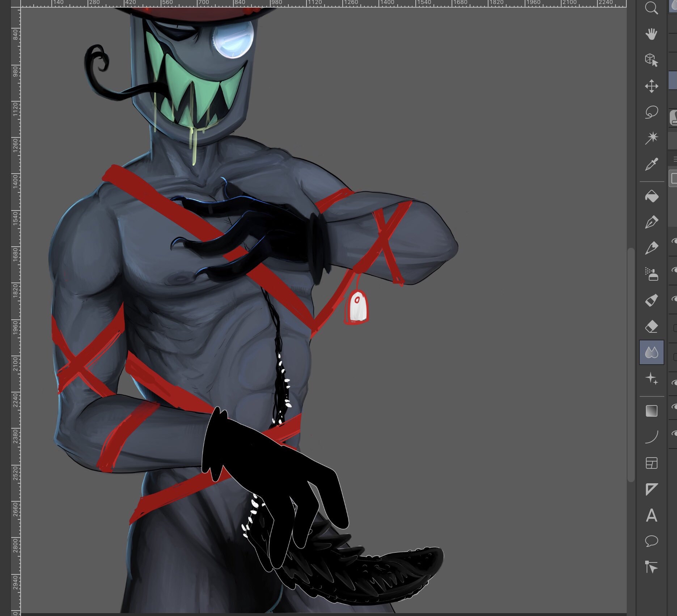This screenshot has height=616, width=677.
Task: Select the Hand pan tool
Action: click(x=651, y=34)
